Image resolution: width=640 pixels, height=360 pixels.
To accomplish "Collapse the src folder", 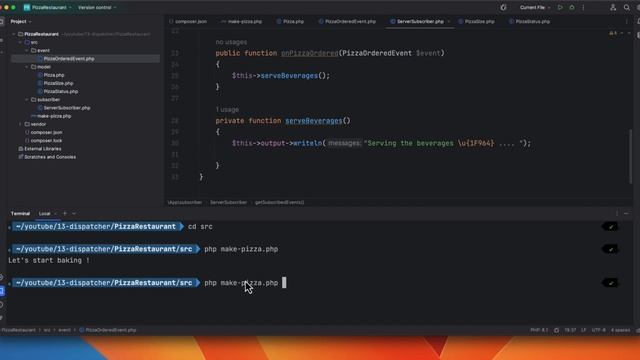I will tap(20, 42).
